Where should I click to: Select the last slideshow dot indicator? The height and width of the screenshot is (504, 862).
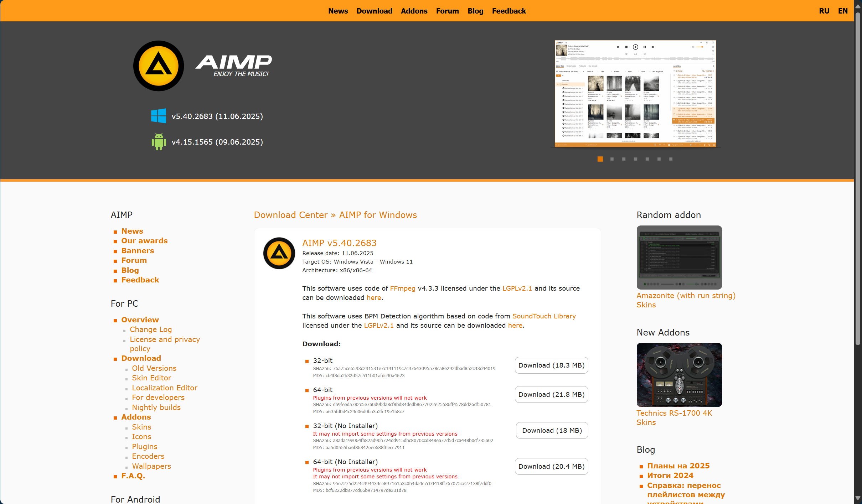point(671,159)
